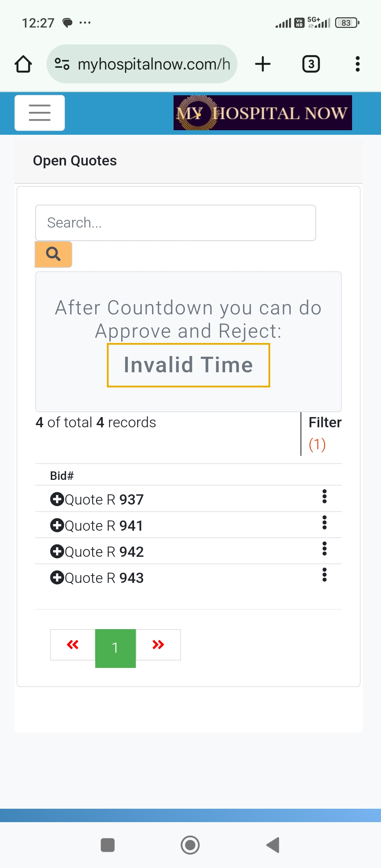Open the Filter (1) options
The image size is (381, 868).
coord(325,433)
